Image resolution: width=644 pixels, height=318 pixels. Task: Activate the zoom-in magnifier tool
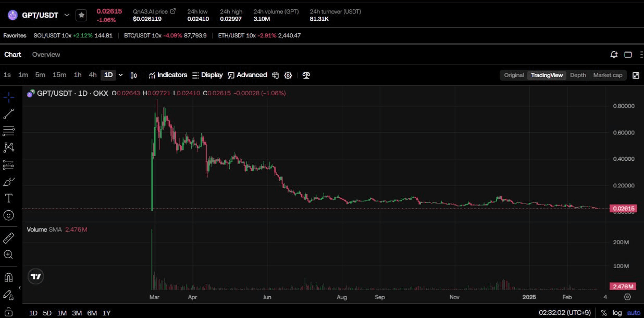coord(8,255)
